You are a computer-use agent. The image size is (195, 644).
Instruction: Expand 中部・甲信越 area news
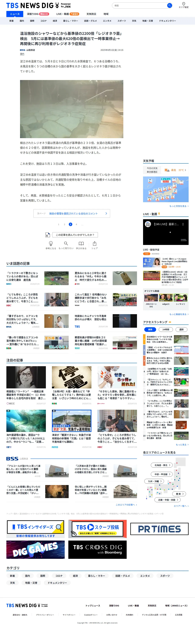pyautogui.click(x=162, y=474)
